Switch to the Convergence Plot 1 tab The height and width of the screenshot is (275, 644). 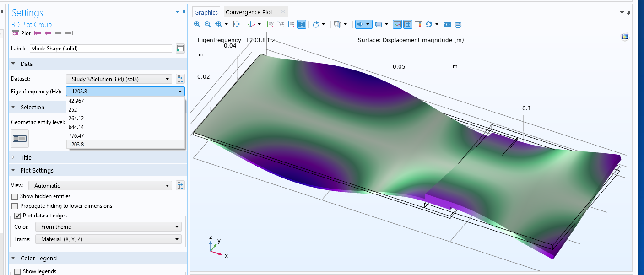[251, 12]
